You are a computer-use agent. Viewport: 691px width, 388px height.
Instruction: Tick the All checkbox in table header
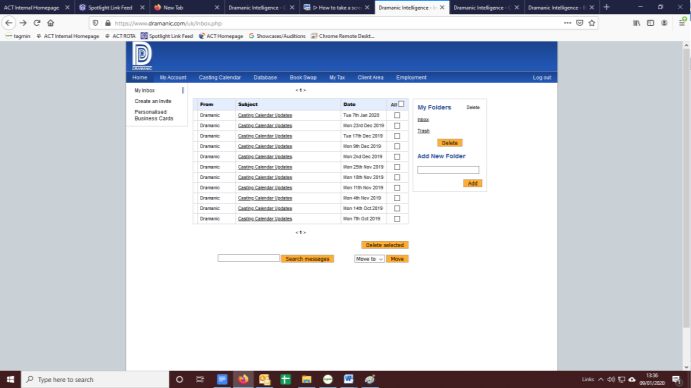[401, 104]
